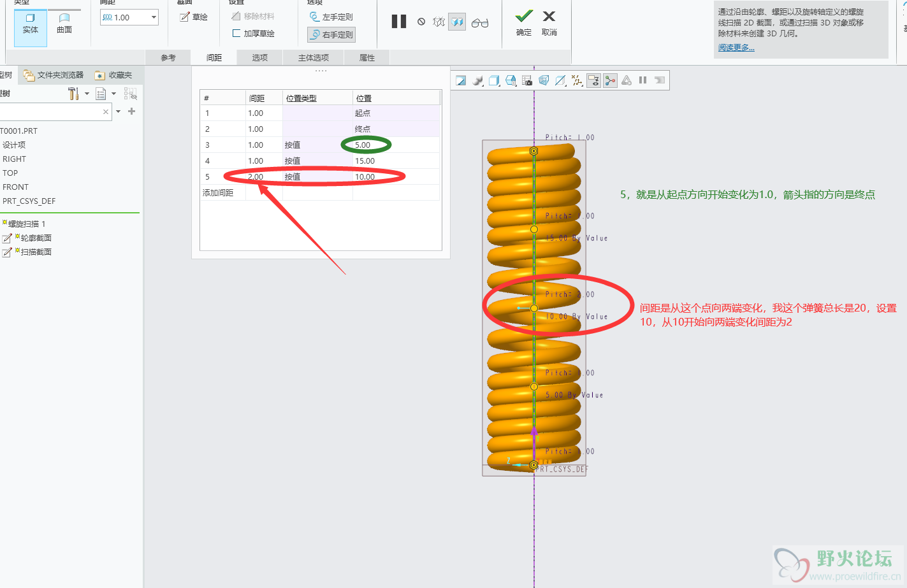Click the 添加间距 add pitch row
Screen dimensions: 907x588
coord(218,192)
